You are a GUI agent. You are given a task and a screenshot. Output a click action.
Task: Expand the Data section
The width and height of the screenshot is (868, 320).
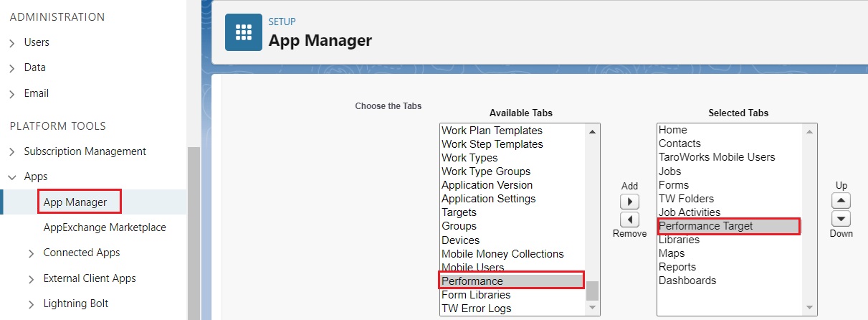[x=12, y=68]
